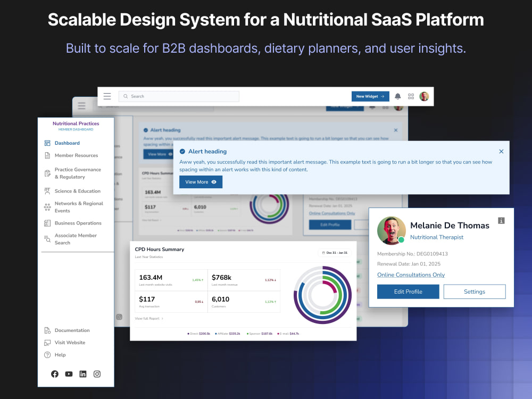This screenshot has height=399, width=532.
Task: Click the Nutritional Practices logo title
Action: tap(76, 123)
